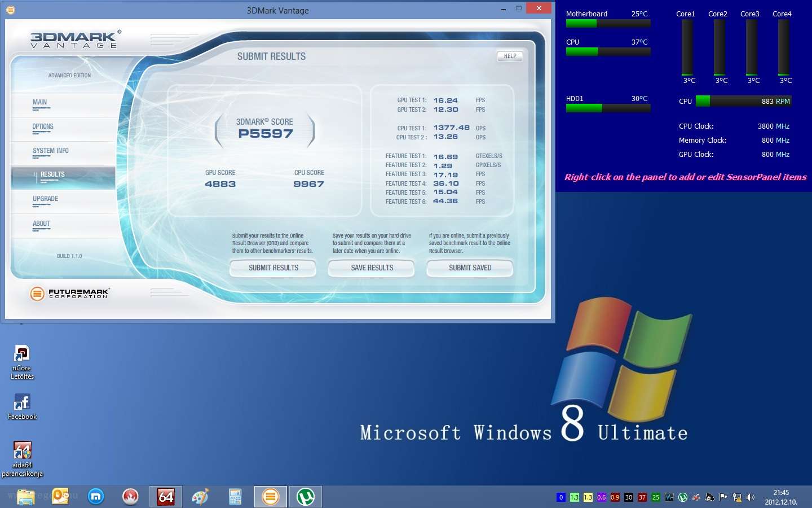The image size is (812, 508).
Task: Click the blue 0 tray sensor icon
Action: [x=561, y=497]
